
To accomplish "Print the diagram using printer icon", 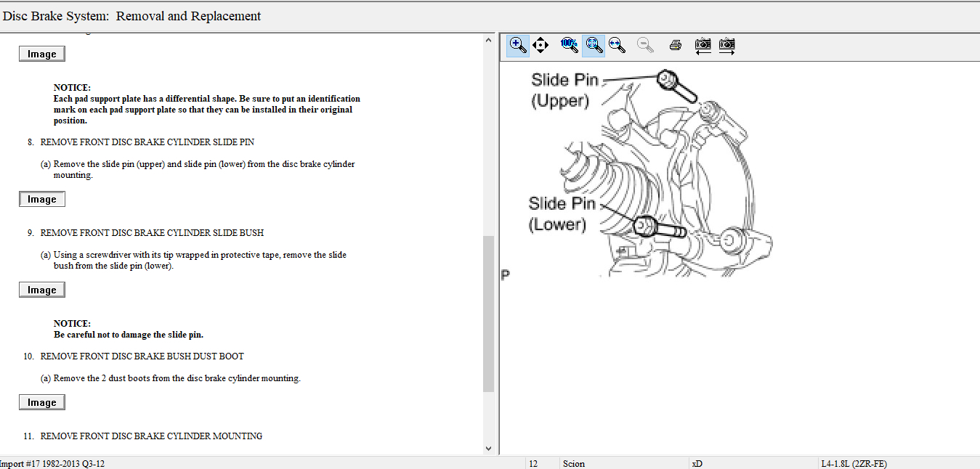I will (675, 45).
